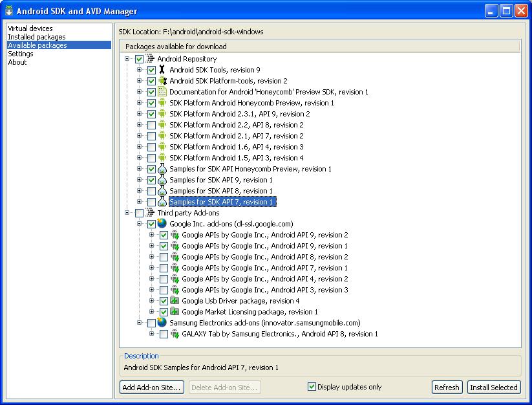The width and height of the screenshot is (532, 405).
Task: Click the Install Selected button
Action: [494, 388]
